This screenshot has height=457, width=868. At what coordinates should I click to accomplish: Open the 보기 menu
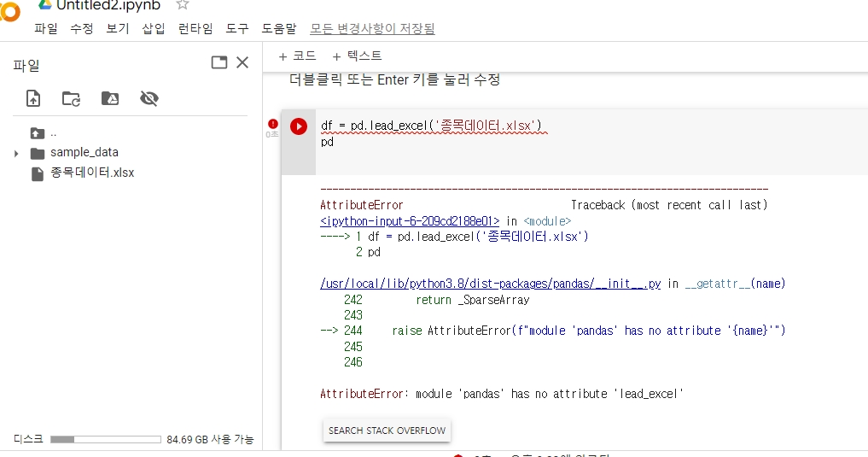[118, 28]
